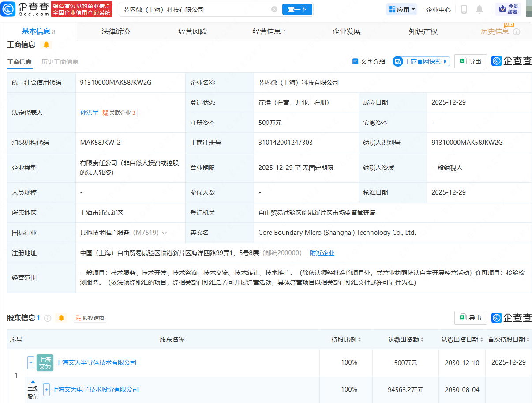
Task: Open 工商官网快照 snapshot viewer
Action: (421, 61)
